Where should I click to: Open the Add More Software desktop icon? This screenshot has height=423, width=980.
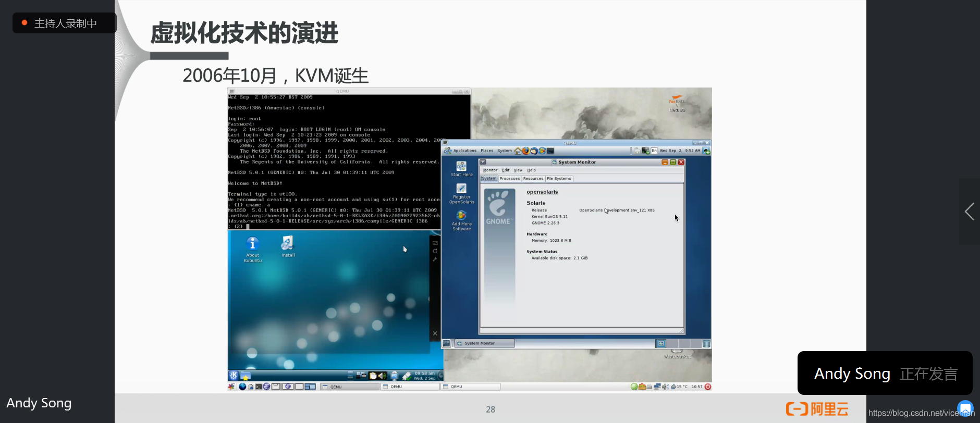click(x=461, y=220)
